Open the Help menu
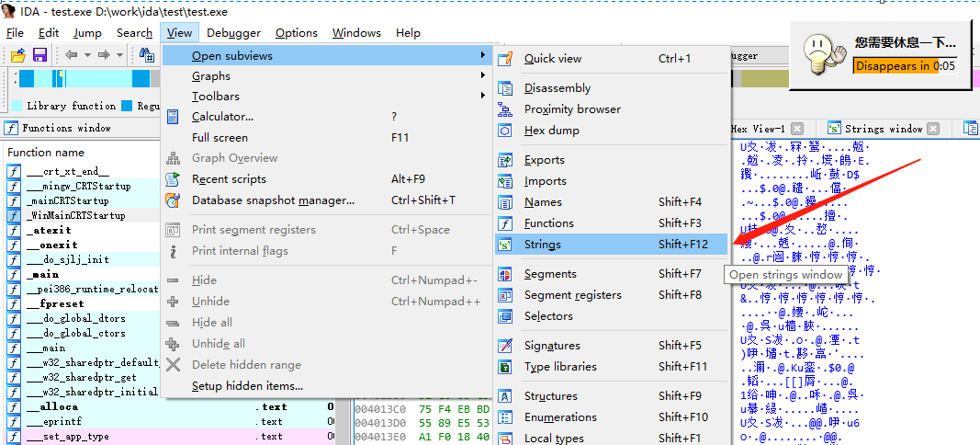980x445 pixels. click(408, 32)
